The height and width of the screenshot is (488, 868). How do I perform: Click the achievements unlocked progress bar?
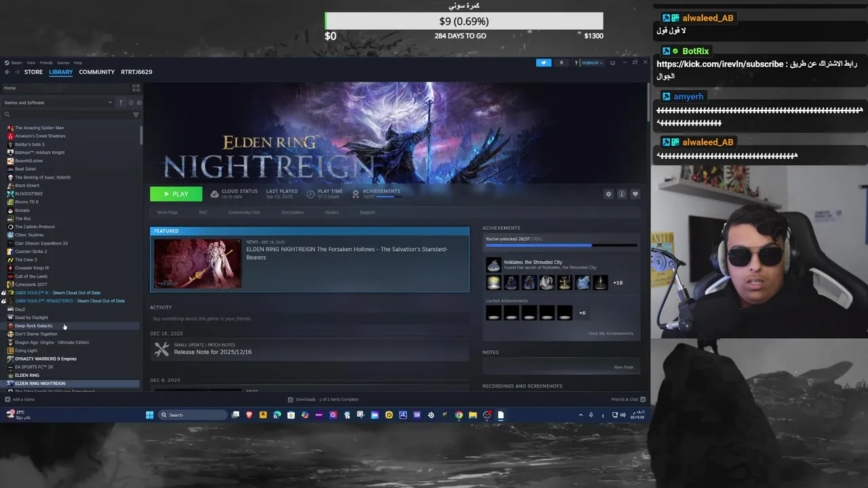[x=561, y=245]
